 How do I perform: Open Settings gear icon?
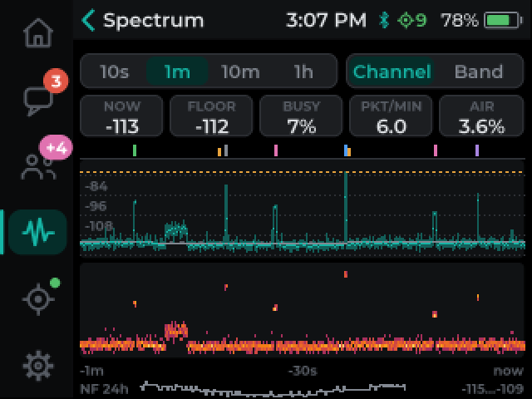tap(38, 366)
